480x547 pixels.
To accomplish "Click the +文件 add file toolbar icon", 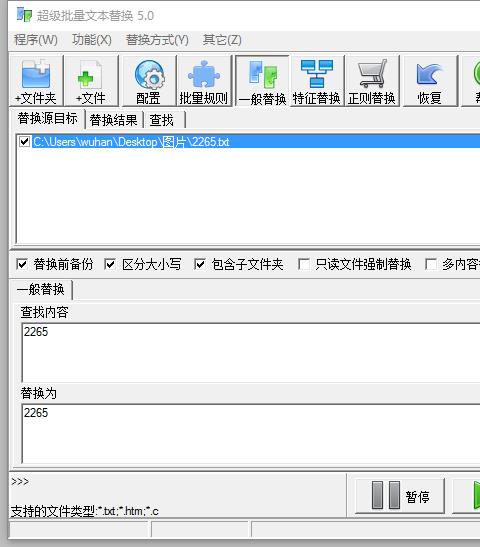I will click(91, 81).
